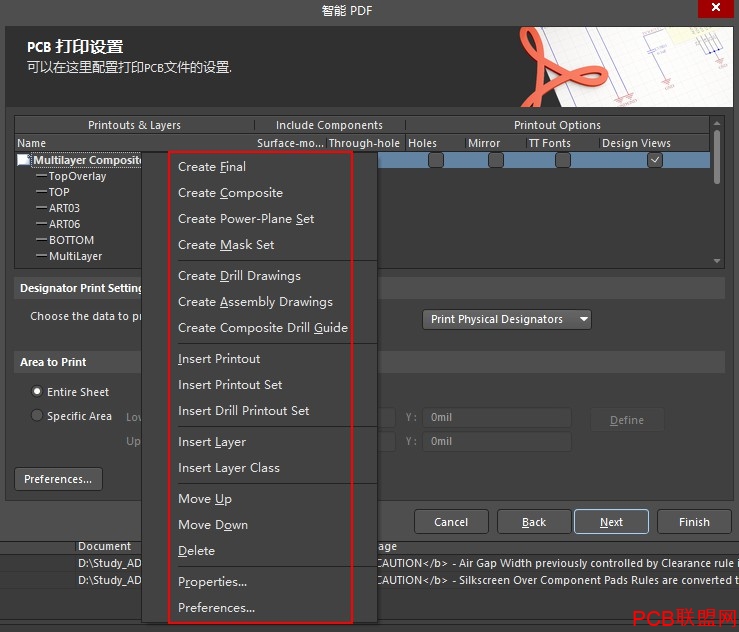Click the Include Components header
The height and width of the screenshot is (632, 739).
(x=329, y=125)
